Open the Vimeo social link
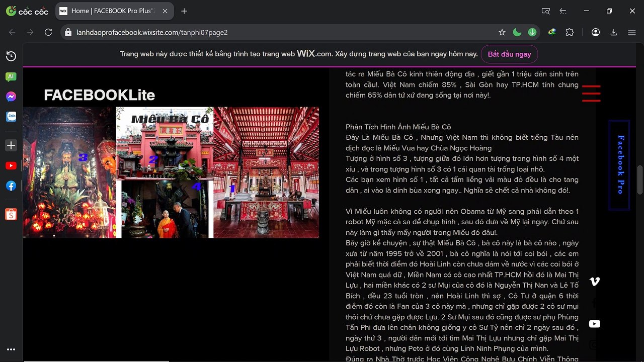Image resolution: width=644 pixels, height=362 pixels. 594,282
